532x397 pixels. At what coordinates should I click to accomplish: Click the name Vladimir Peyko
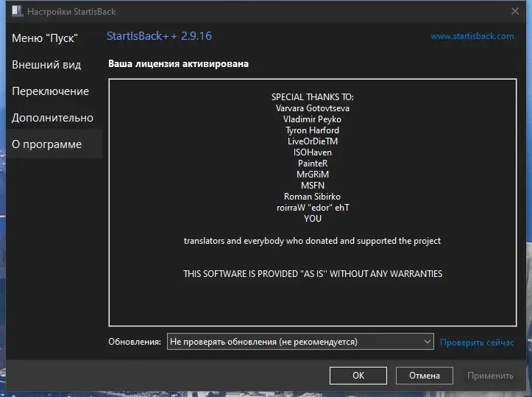tap(312, 119)
